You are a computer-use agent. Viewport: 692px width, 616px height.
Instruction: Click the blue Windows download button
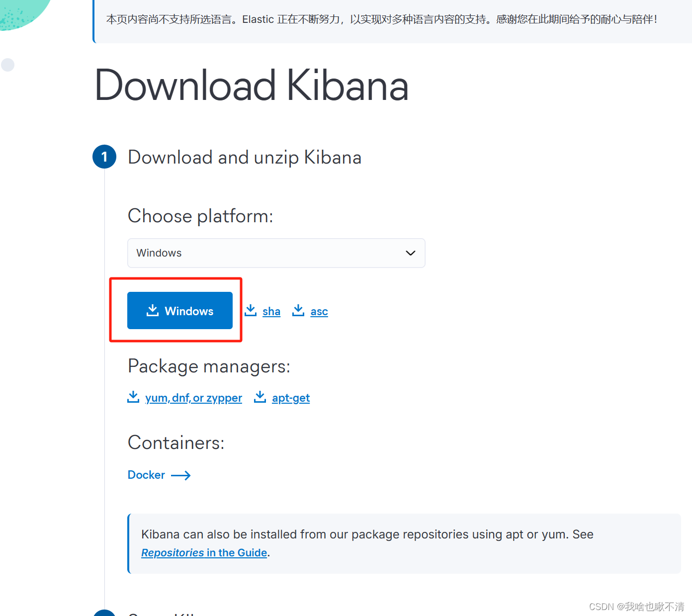(x=180, y=311)
